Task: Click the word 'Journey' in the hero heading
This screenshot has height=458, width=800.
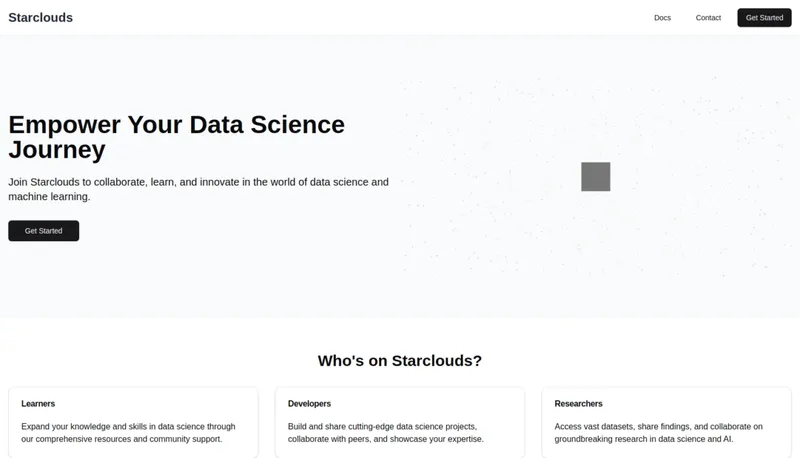Action: click(56, 150)
